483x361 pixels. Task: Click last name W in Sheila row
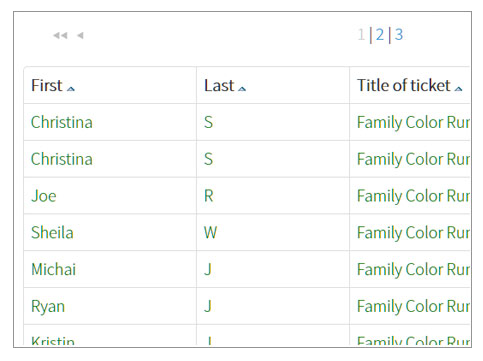(x=210, y=232)
